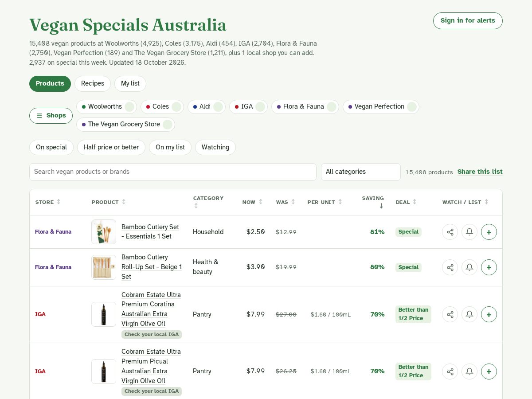Click the $3.90 price cell
Viewport: 532px width, 399px height.
coord(256,267)
